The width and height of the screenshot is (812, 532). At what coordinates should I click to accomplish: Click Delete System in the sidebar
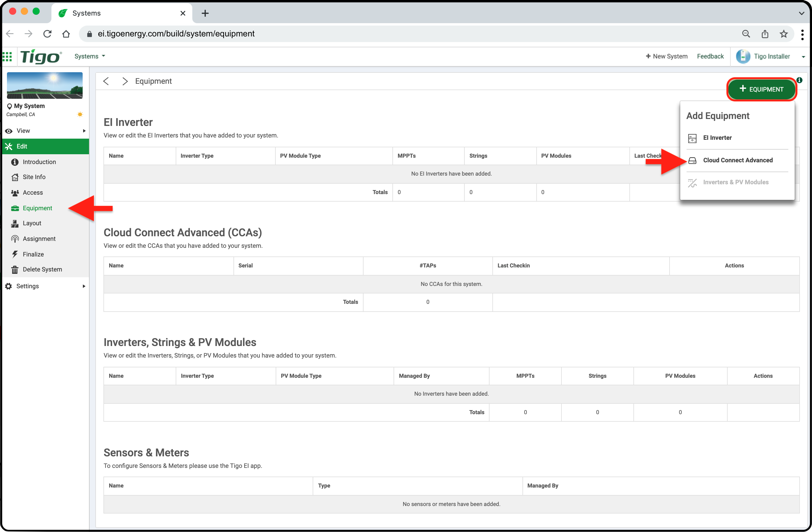tap(42, 269)
